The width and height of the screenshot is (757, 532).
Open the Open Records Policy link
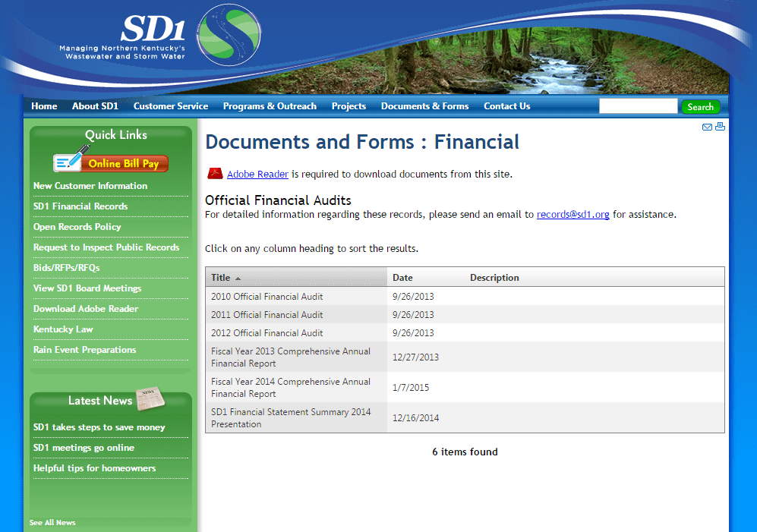coord(77,227)
